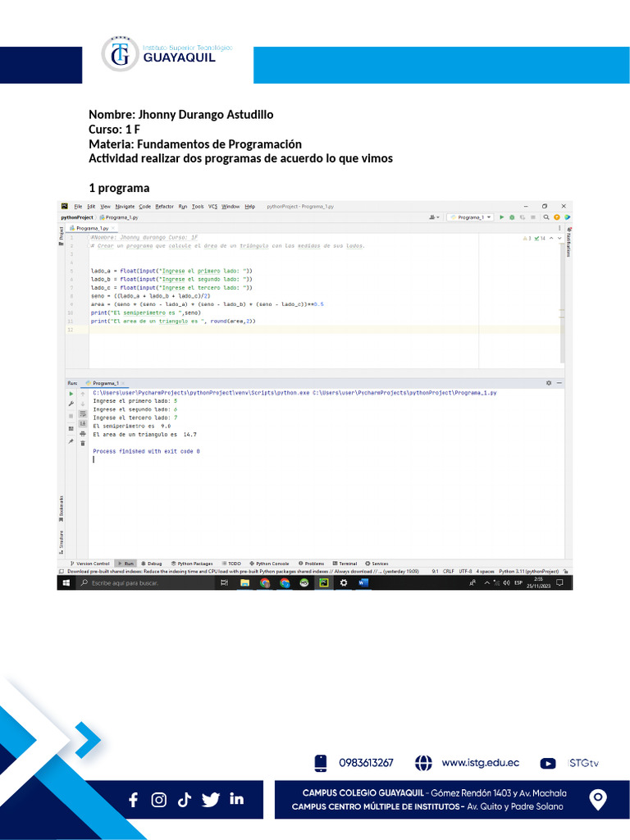Screen dimensions: 630x840
Task: Hide the Run panel with minus icon
Action: point(559,383)
